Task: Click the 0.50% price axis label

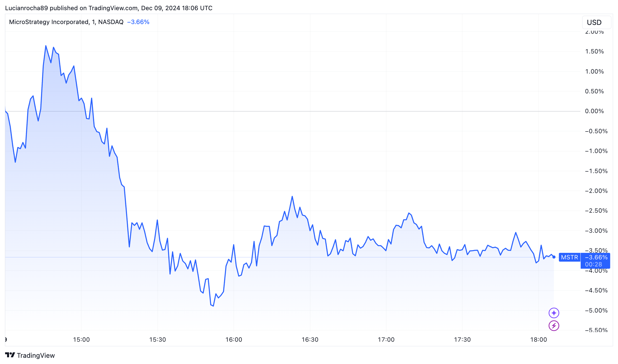Action: (594, 91)
